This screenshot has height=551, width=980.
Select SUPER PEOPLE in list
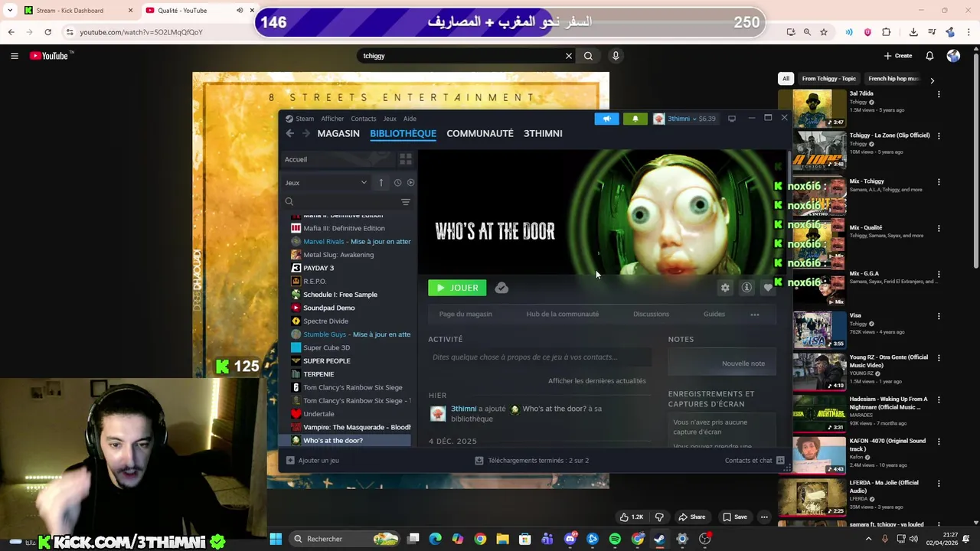(326, 361)
